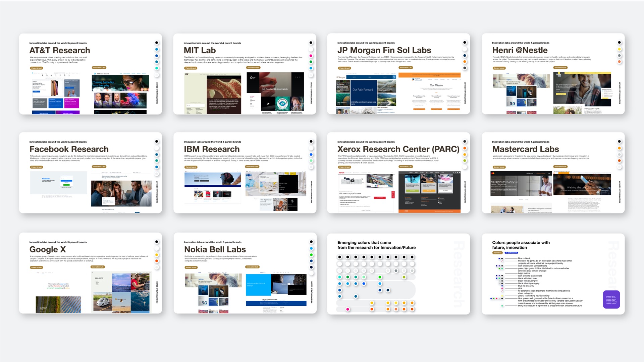Select the 'Henri @Nestle' slide title
Screen dimensions: 644x362
click(x=520, y=50)
